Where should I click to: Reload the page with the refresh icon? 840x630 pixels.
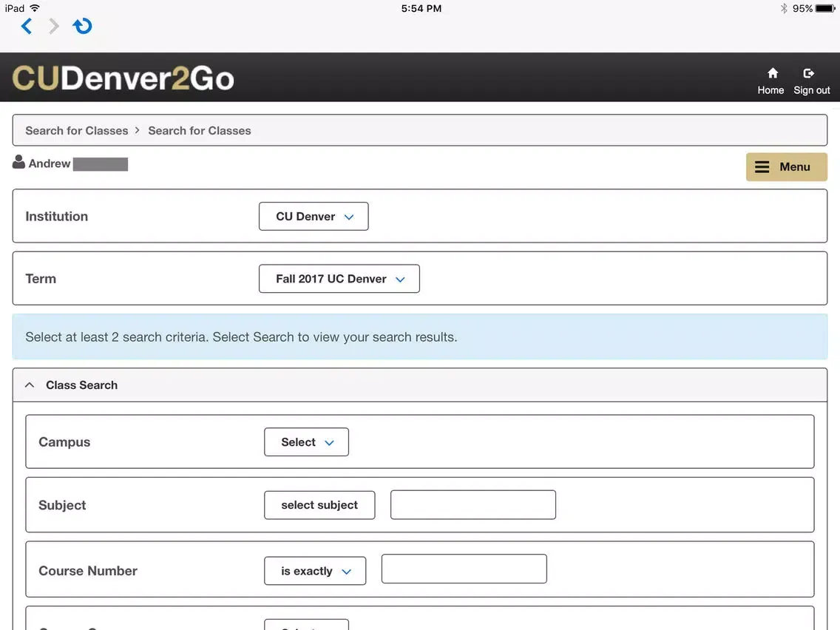[x=83, y=26]
